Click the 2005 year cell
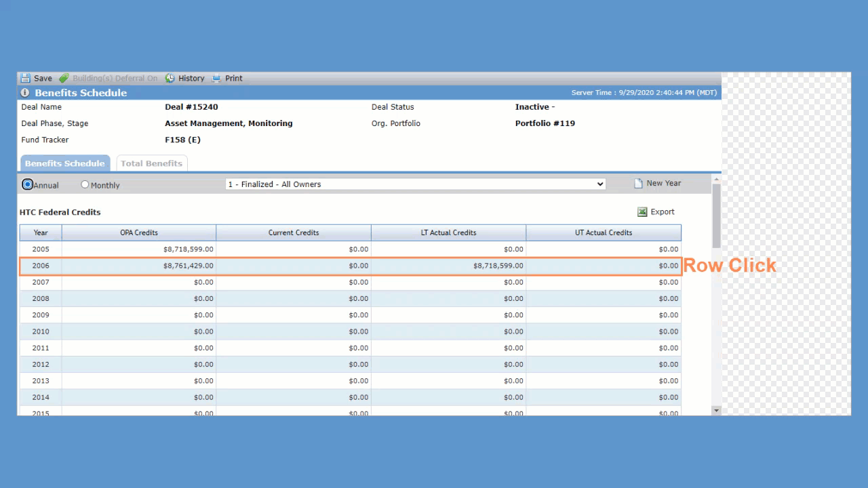868x488 pixels. (41, 249)
